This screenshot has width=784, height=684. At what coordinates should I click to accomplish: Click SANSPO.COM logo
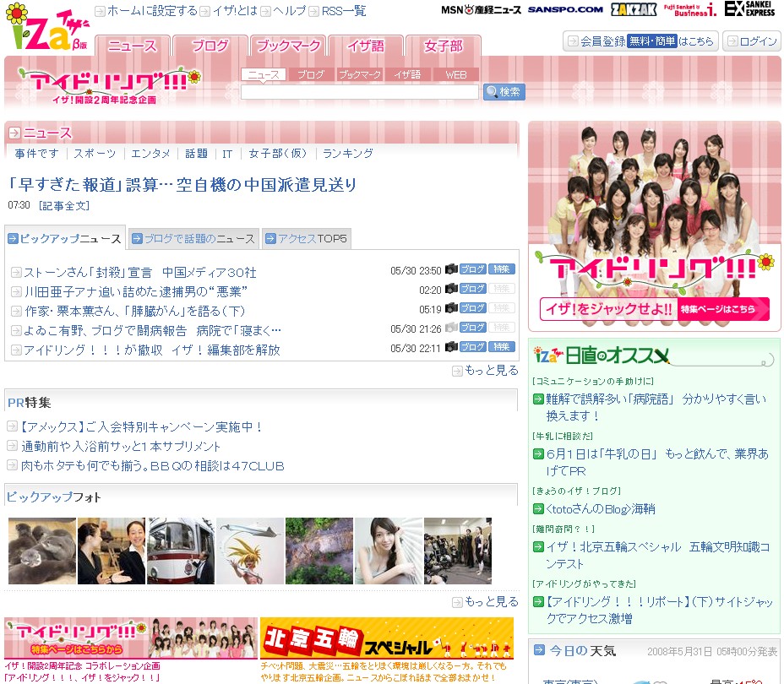tap(565, 9)
